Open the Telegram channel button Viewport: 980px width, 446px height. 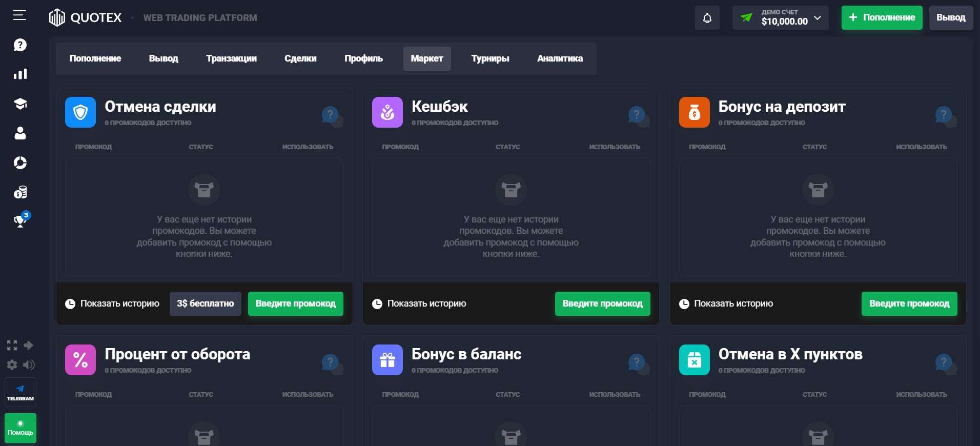pos(21,392)
